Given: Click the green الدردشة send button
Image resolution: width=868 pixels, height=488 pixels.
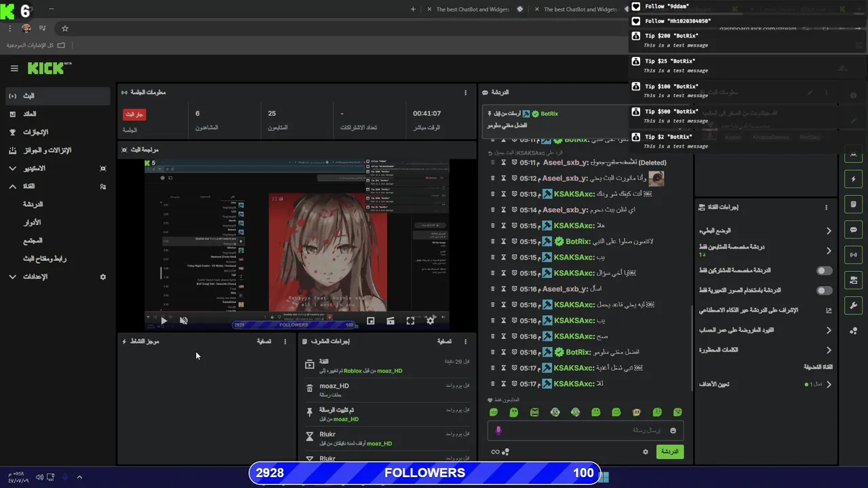Looking at the screenshot, I should tap(670, 451).
